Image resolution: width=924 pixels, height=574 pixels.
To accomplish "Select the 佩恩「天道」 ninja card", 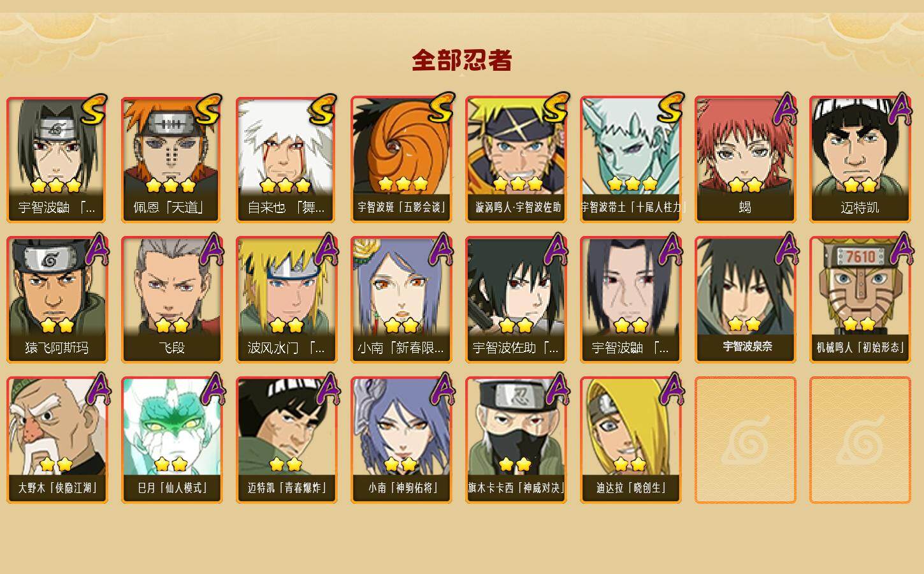I will 172,159.
